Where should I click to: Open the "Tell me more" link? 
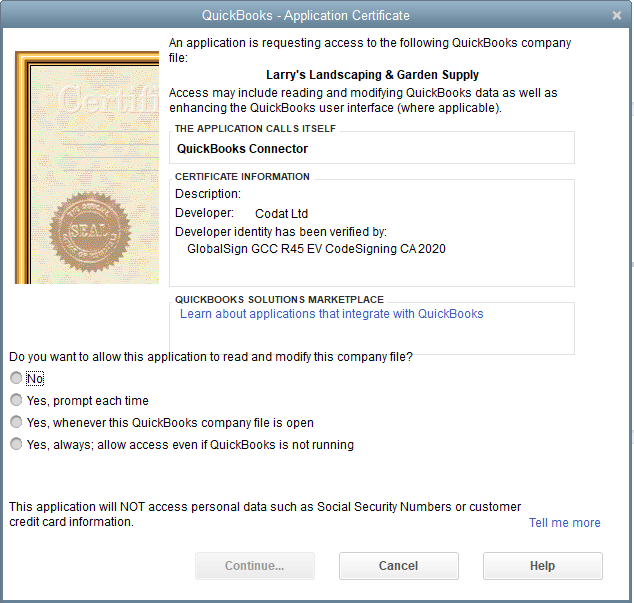564,523
